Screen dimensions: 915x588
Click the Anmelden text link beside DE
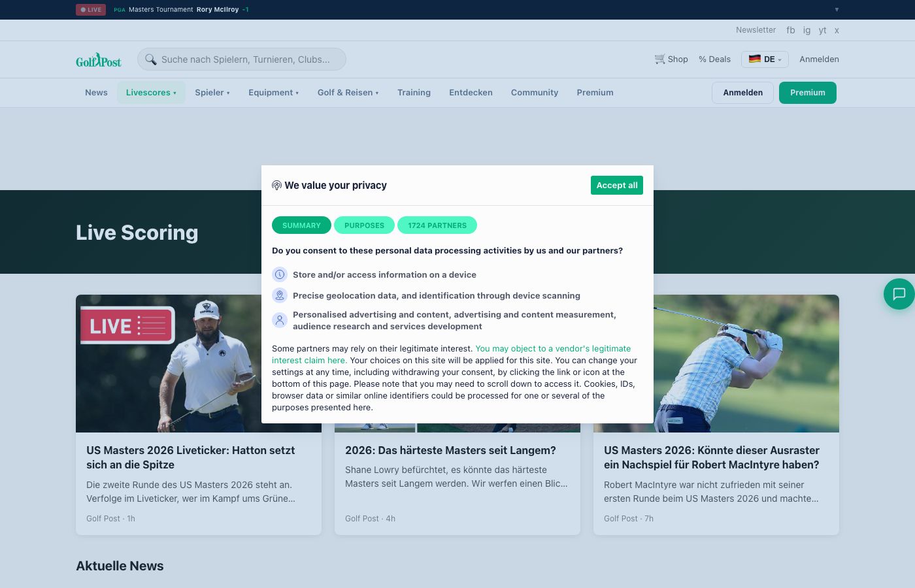[819, 59]
